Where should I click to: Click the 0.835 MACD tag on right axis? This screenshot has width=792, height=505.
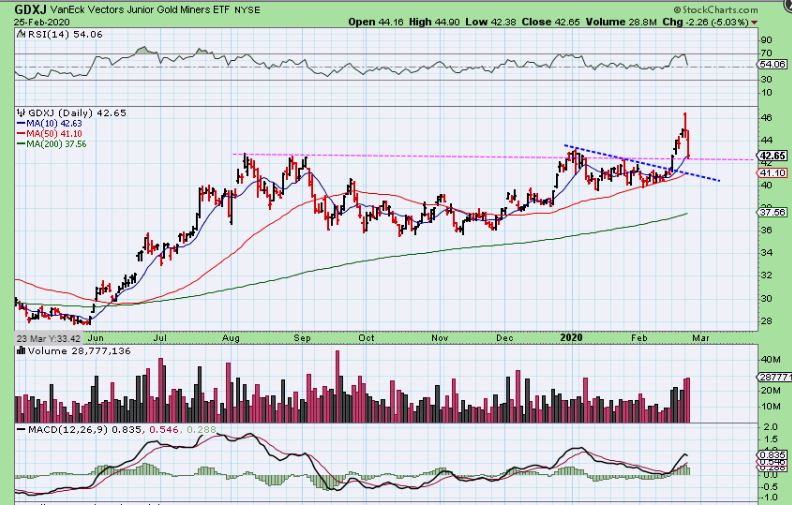(772, 454)
